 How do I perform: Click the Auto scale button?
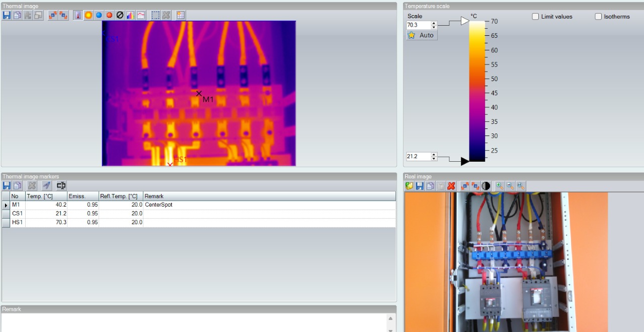point(421,35)
